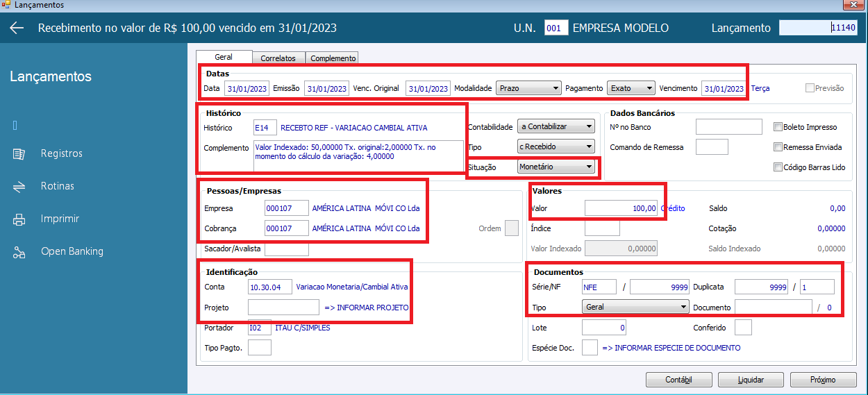Viewport: 868px width, 395px height.
Task: Expand the Situação dropdown showing Monetário
Action: point(556,167)
